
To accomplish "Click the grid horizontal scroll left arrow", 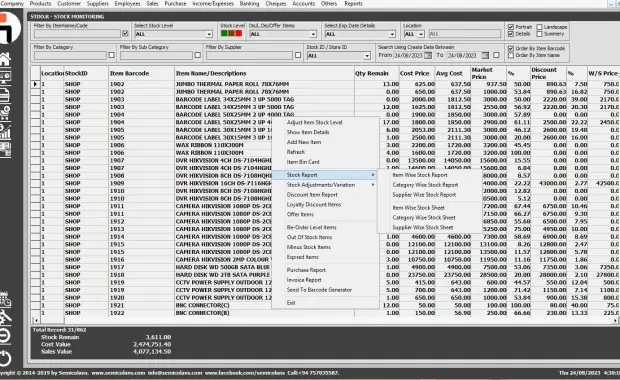I will [36, 320].
